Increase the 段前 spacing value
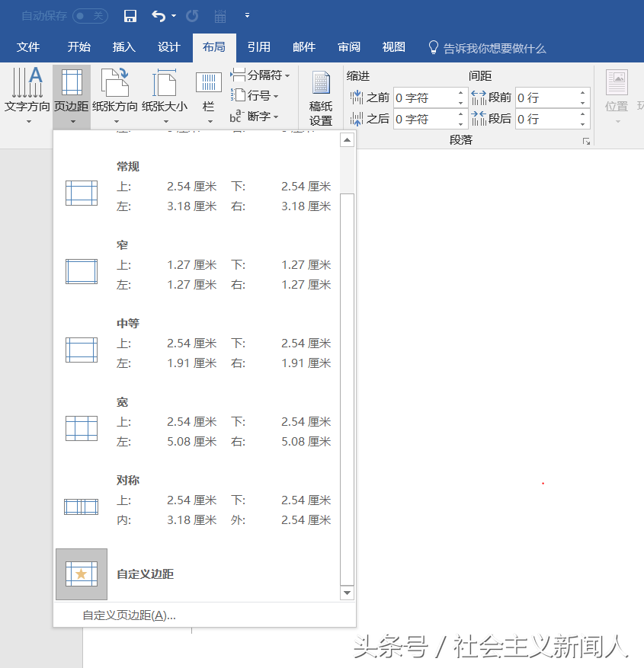Screen dimensions: 644x668 [x=582, y=93]
